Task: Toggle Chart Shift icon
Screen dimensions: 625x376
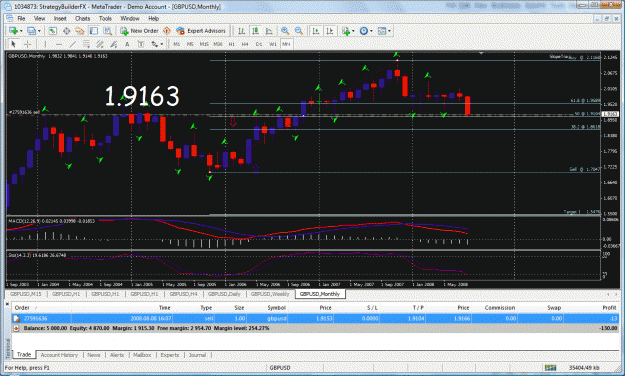Action: (x=330, y=31)
